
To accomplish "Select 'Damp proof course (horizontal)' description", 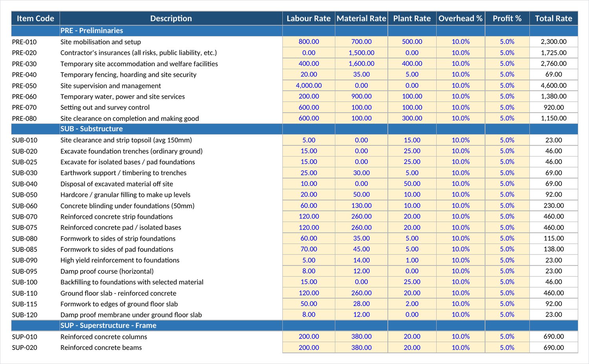I will pos(107,271).
